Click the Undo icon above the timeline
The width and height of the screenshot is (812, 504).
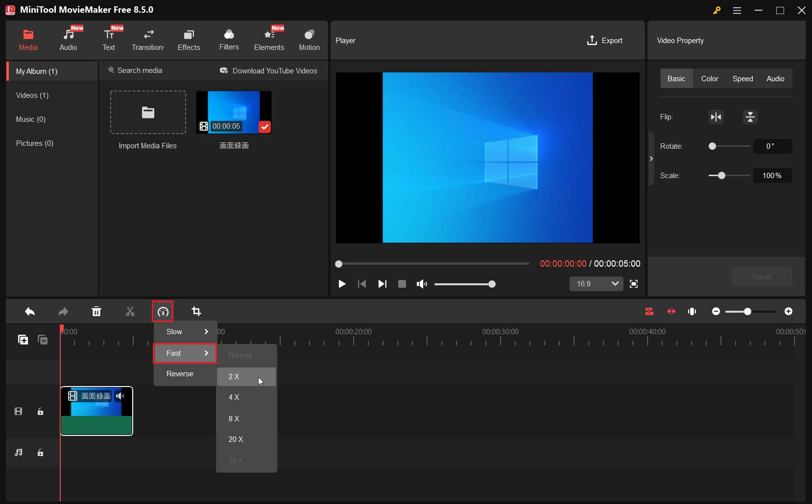(x=29, y=312)
